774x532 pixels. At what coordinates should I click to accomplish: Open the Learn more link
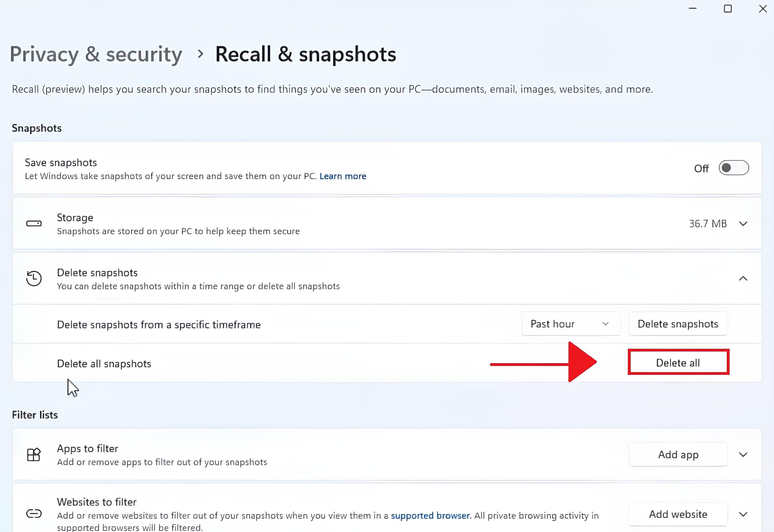click(343, 176)
